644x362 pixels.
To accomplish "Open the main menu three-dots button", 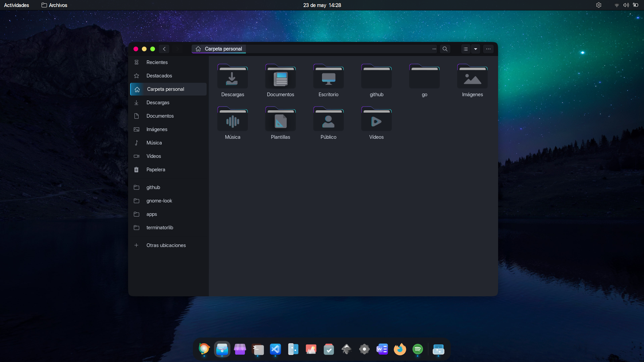I will pyautogui.click(x=488, y=49).
